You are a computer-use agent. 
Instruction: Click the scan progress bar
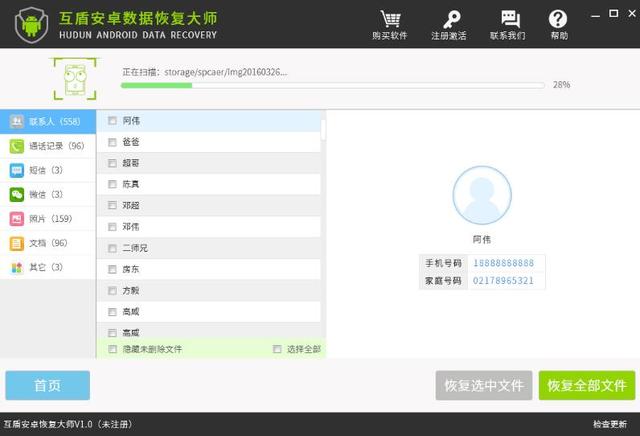(x=333, y=85)
